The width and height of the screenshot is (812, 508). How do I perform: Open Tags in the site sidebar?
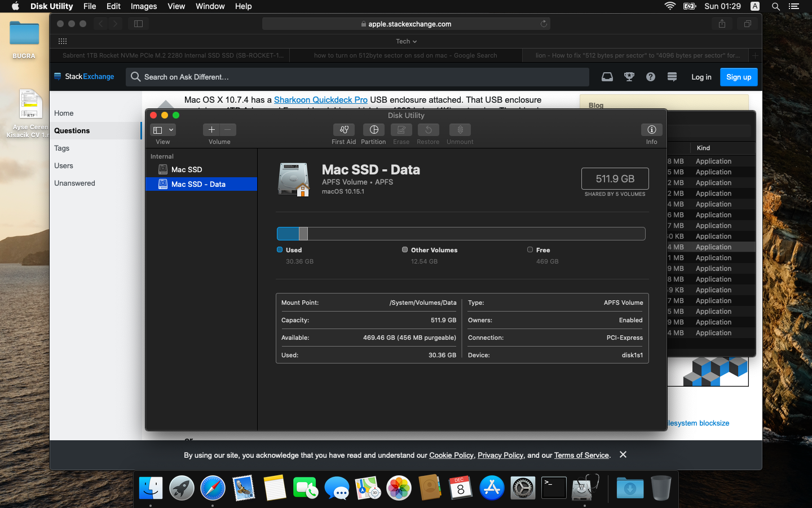[x=61, y=148]
